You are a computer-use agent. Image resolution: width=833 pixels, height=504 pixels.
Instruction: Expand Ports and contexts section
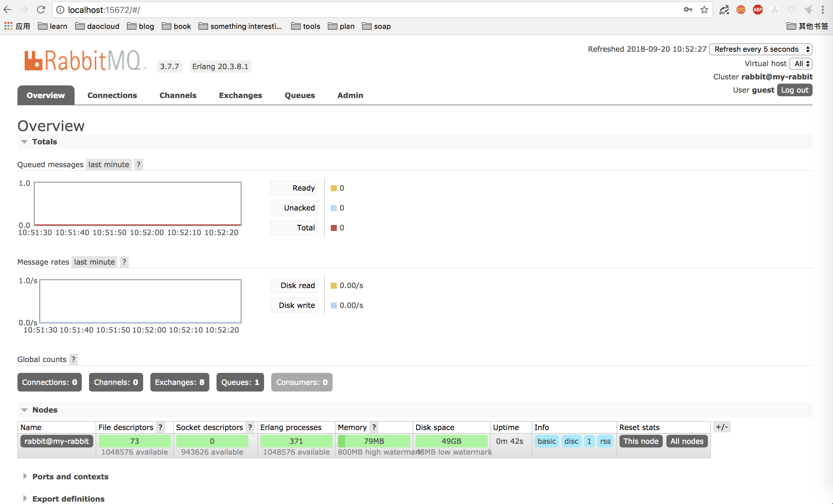(70, 477)
